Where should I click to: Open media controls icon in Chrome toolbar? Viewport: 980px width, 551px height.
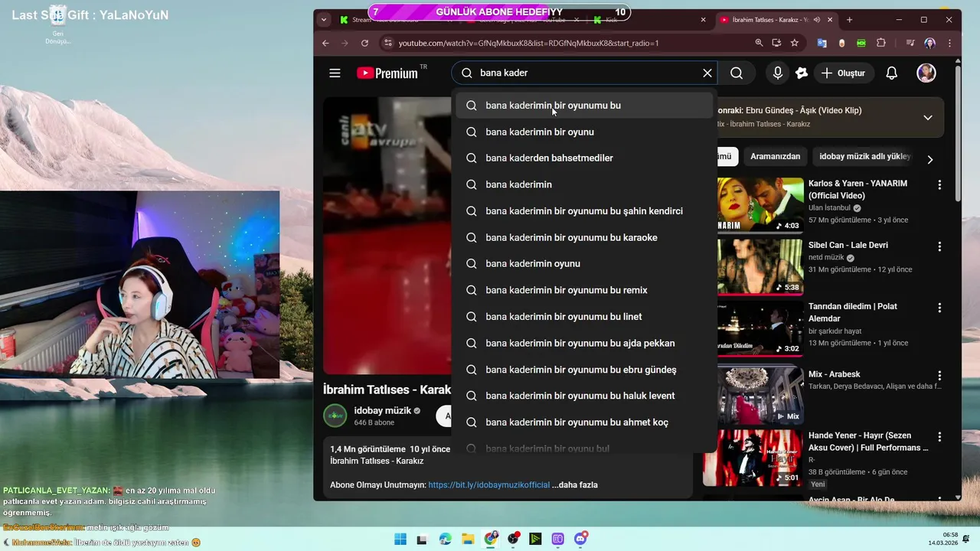(910, 43)
